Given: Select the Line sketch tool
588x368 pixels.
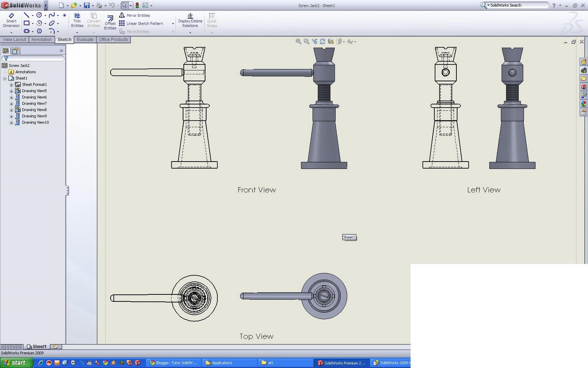Looking at the screenshot, I should pyautogui.click(x=26, y=15).
